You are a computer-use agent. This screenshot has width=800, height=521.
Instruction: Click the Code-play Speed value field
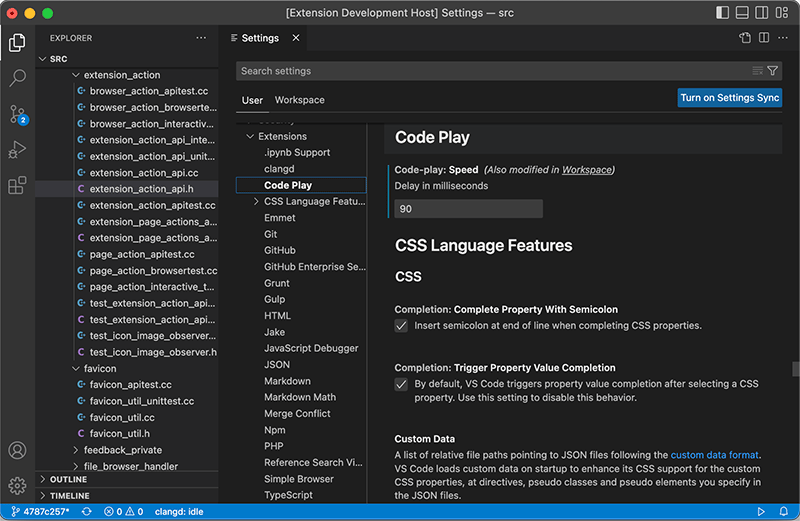468,209
